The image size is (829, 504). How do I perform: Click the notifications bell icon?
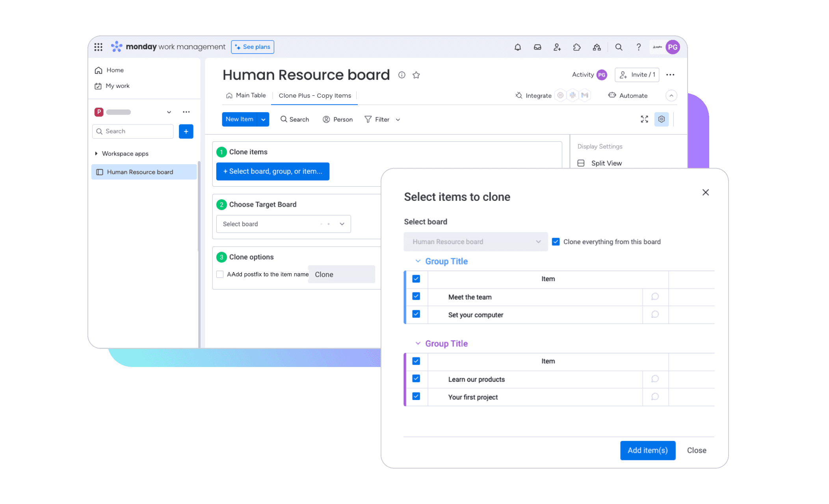(x=518, y=47)
